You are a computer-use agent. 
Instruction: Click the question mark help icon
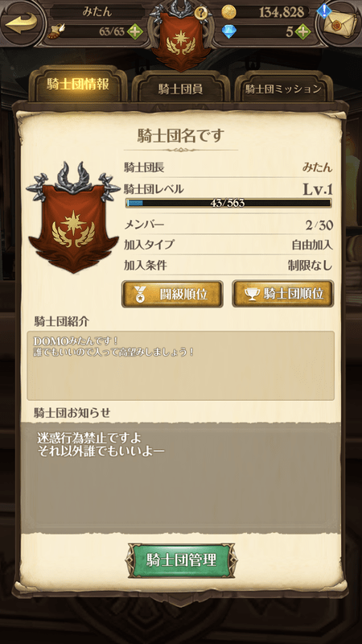click(x=200, y=13)
